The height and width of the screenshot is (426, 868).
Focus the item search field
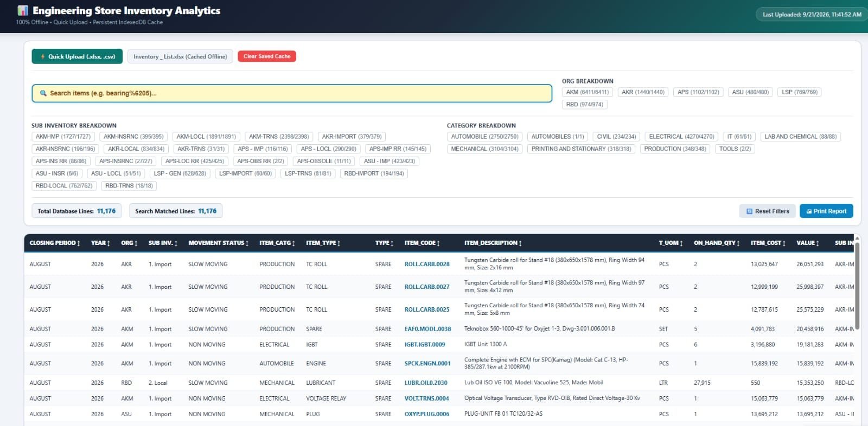tap(292, 93)
